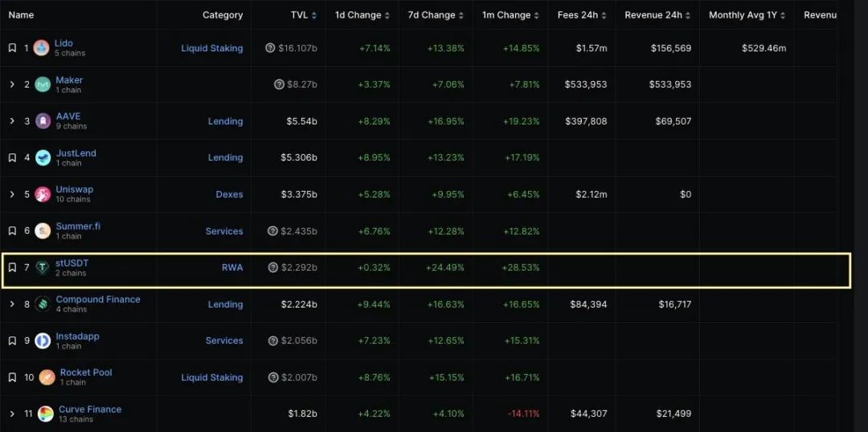This screenshot has height=432, width=868.
Task: Click the Rocket Pool logo icon
Action: [x=47, y=377]
